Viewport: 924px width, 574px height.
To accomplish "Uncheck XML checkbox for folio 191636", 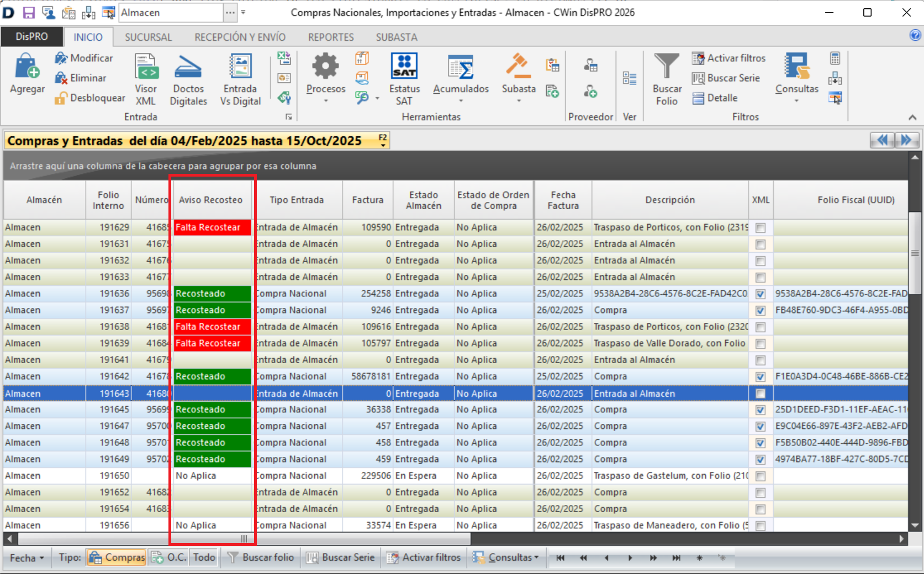I will pyautogui.click(x=761, y=294).
